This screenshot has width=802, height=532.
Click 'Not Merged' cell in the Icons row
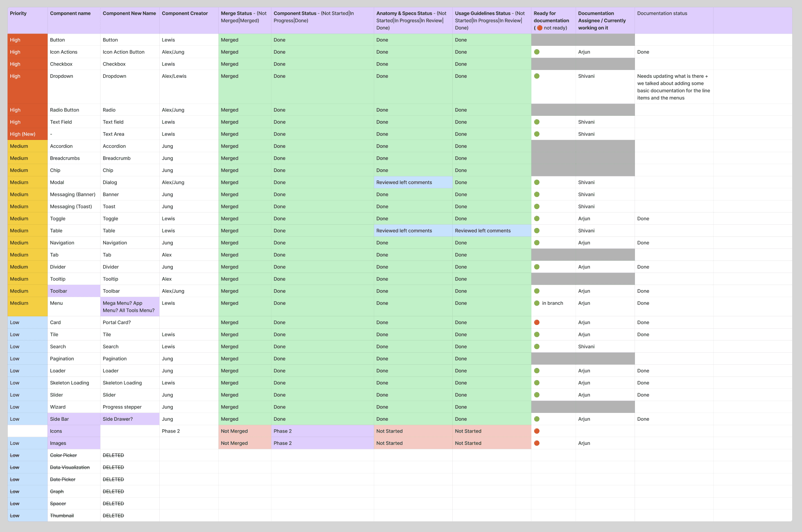(234, 431)
